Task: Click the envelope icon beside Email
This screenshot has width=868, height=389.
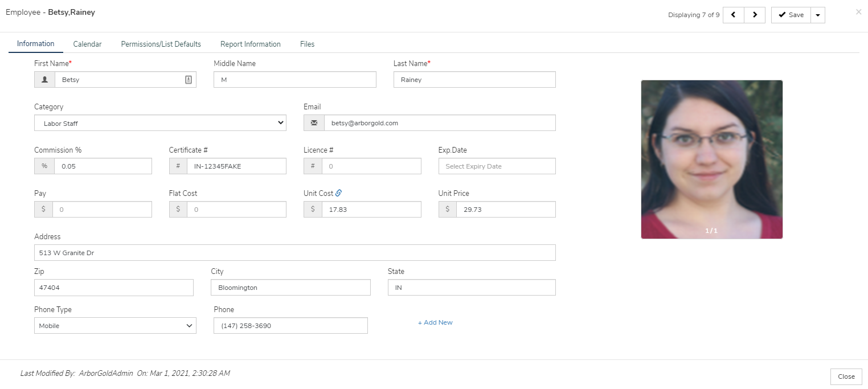Action: (314, 123)
